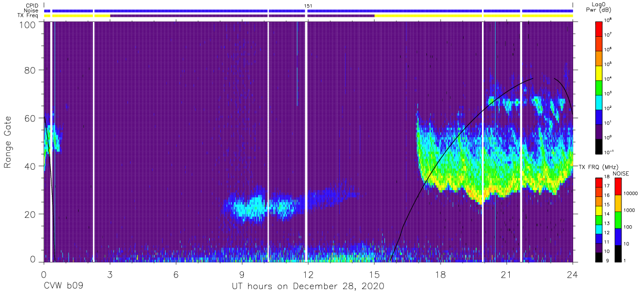
Task: Click the x-axis tick label 15
Action: click(x=374, y=275)
